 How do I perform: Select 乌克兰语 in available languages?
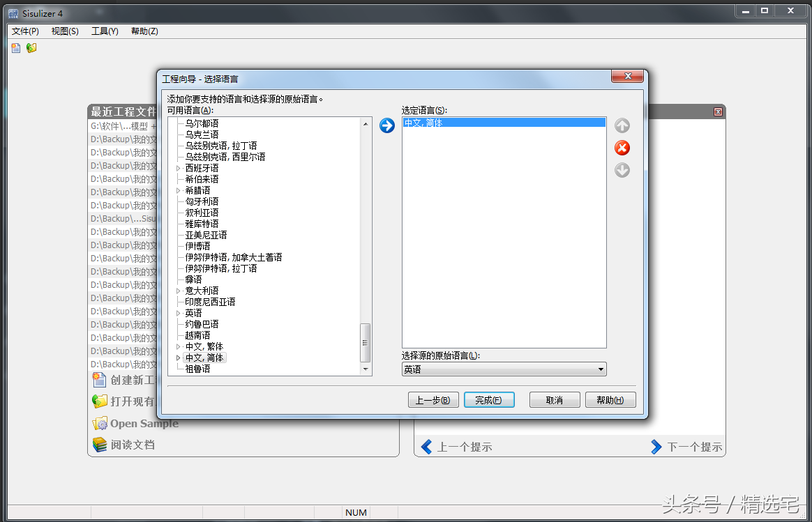click(202, 135)
